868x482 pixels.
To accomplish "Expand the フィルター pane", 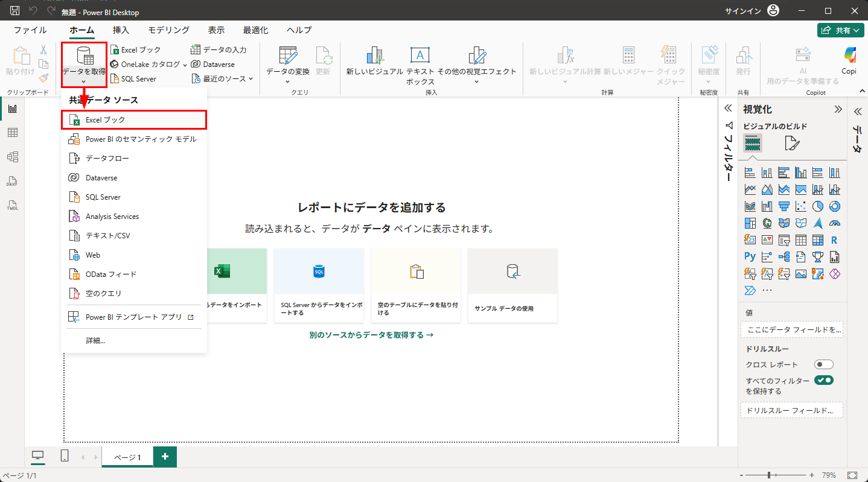I will (x=728, y=109).
